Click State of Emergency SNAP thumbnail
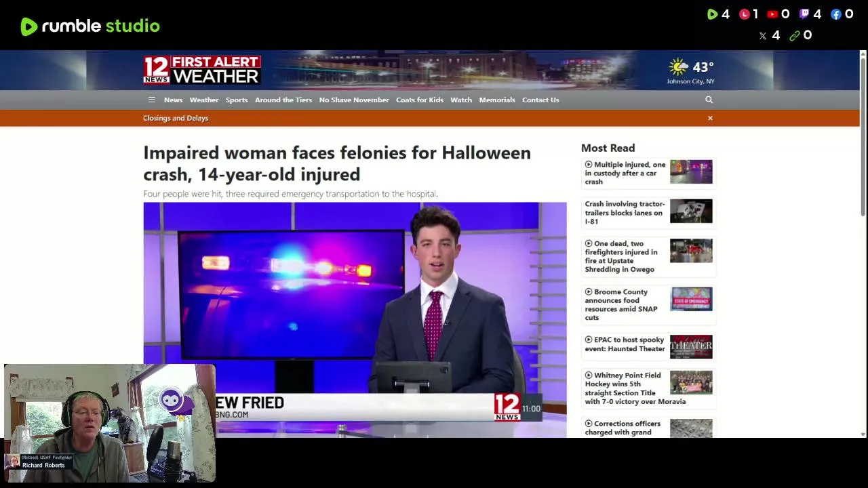 point(691,299)
